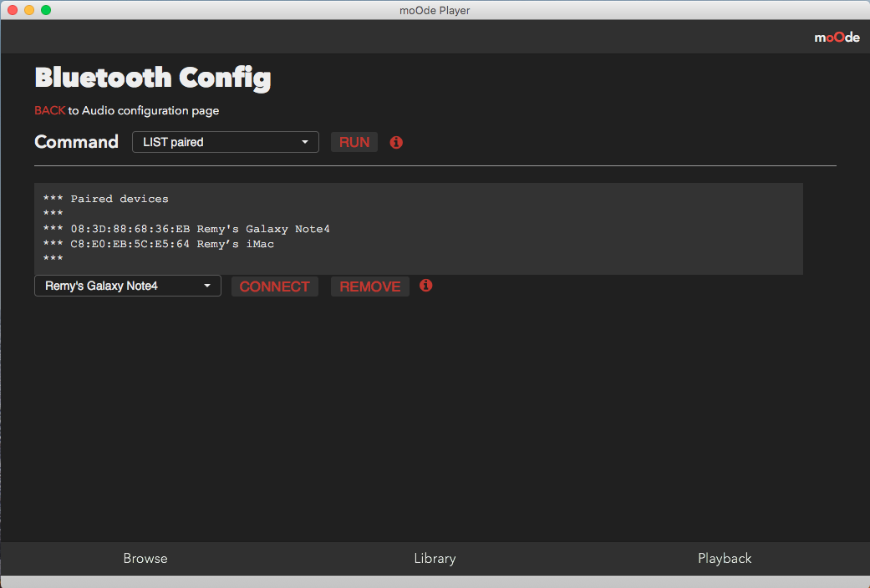
Task: Remove the selected paired device
Action: (x=370, y=286)
